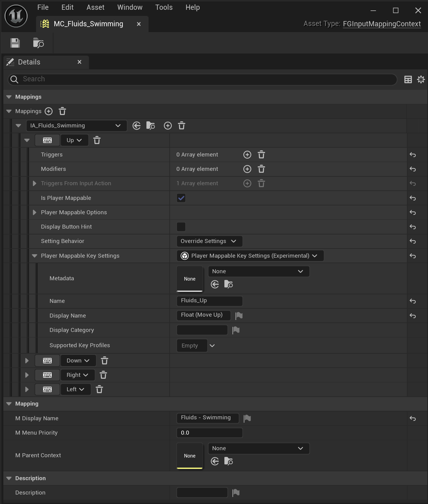Image resolution: width=428 pixels, height=504 pixels.
Task: Use selected asset for Metadata
Action: coord(215,285)
